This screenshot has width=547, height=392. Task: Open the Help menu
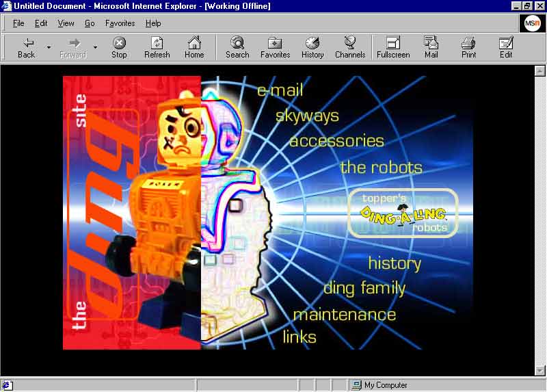point(153,23)
